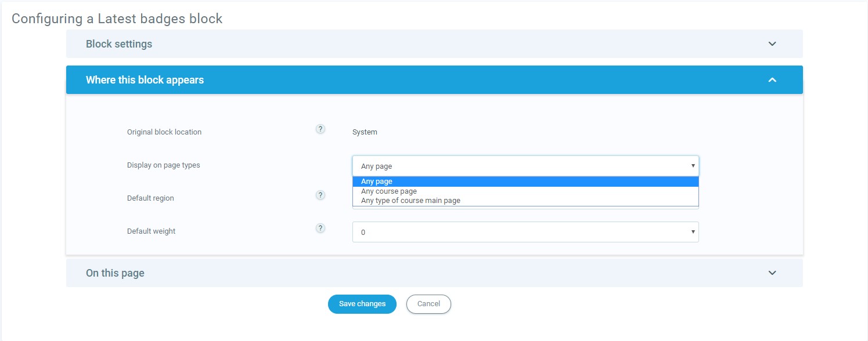Click the Cancel button
The image size is (868, 341).
[x=428, y=304]
